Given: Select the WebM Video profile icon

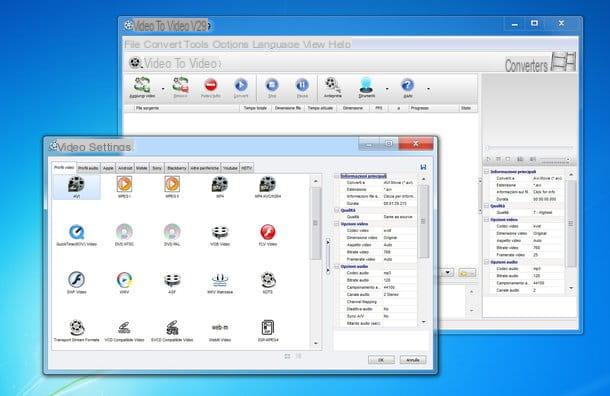Looking at the screenshot, I should [x=220, y=328].
